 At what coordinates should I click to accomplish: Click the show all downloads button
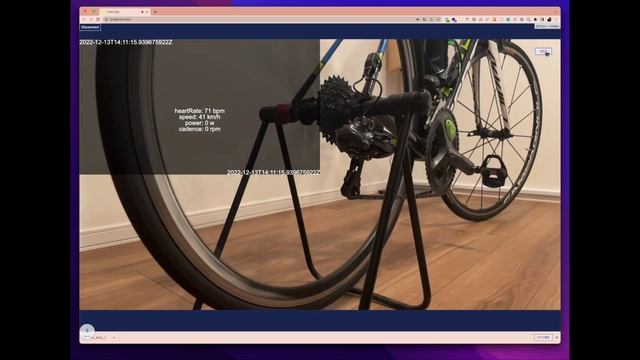coord(543,338)
